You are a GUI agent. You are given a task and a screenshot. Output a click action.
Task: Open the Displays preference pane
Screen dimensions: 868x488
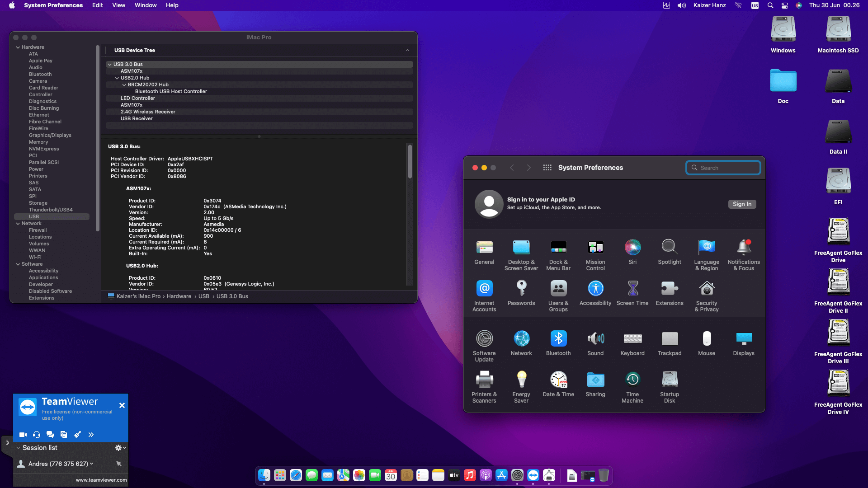pos(743,339)
